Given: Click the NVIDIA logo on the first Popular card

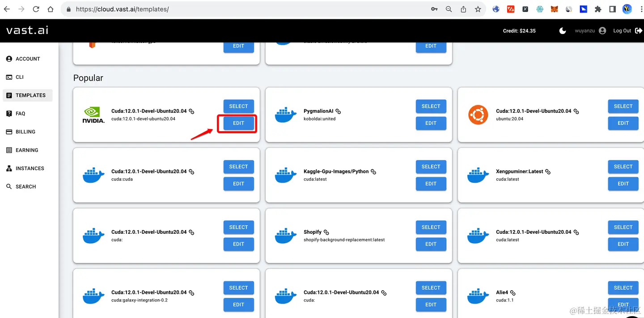Looking at the screenshot, I should pos(93,115).
